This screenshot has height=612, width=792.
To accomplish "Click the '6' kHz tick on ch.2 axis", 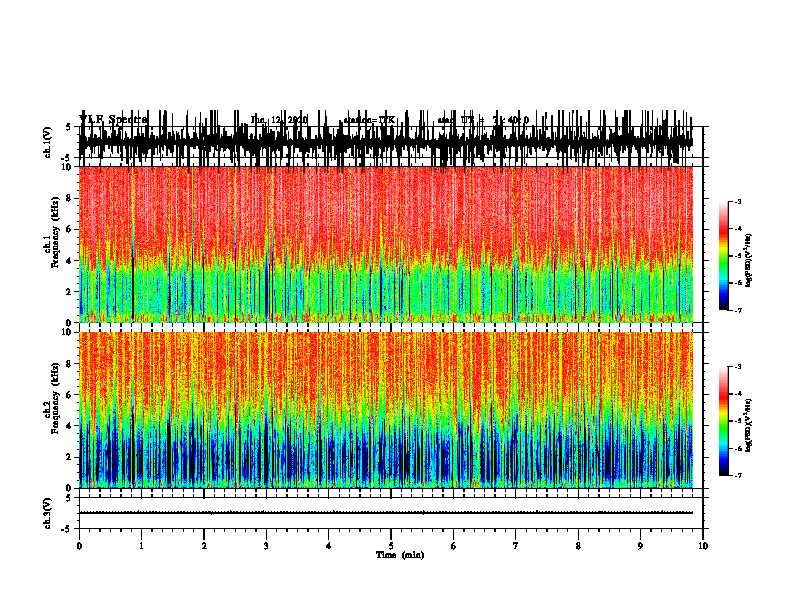I will 70,395.
